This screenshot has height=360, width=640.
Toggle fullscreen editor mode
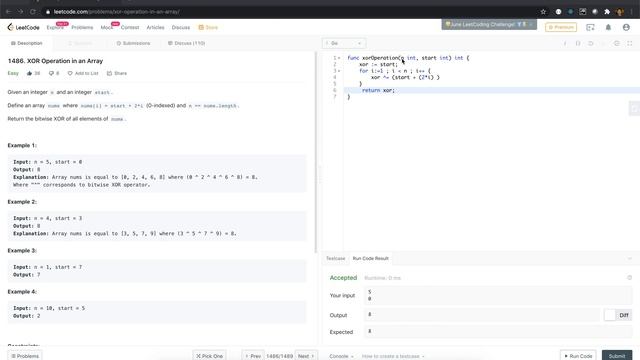(630, 43)
